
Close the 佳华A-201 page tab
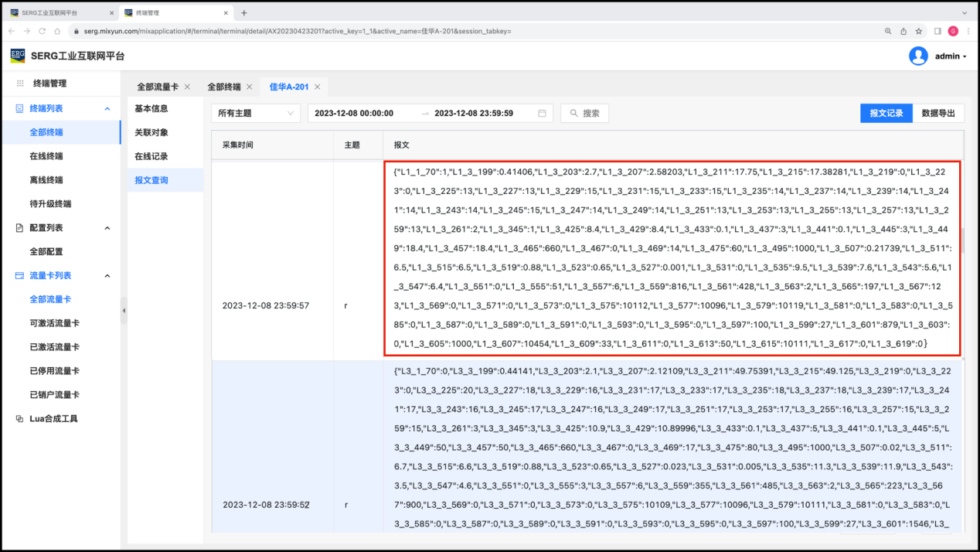pyautogui.click(x=317, y=87)
